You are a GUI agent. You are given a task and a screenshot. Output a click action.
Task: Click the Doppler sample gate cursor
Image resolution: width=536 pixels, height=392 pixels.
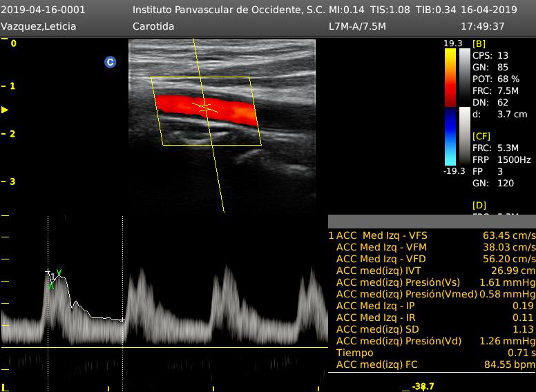pyautogui.click(x=205, y=107)
